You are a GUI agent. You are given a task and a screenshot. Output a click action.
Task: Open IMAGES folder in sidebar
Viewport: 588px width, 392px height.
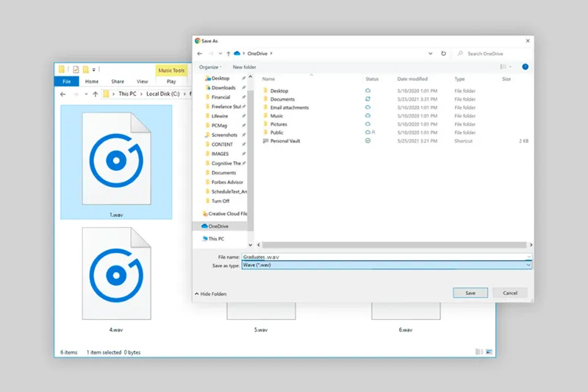(x=220, y=154)
